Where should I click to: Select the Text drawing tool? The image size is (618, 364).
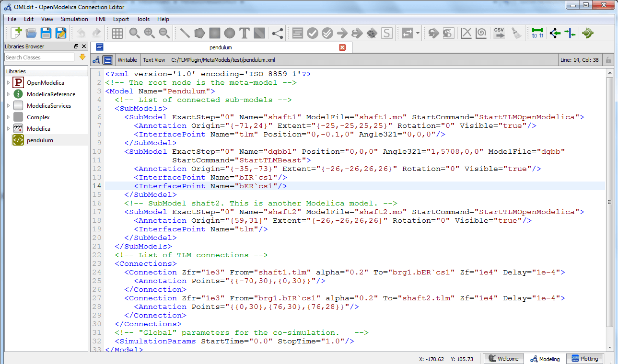coord(244,33)
